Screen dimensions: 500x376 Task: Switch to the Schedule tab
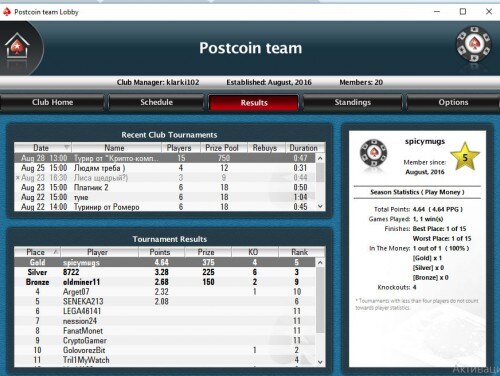[156, 102]
